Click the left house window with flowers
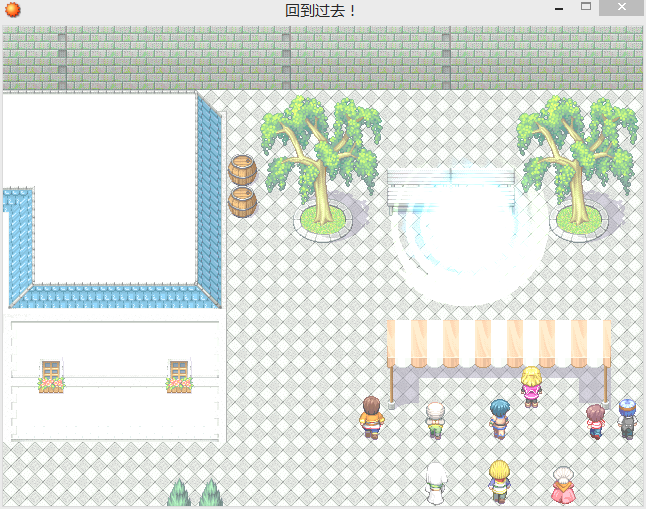 (x=51, y=376)
